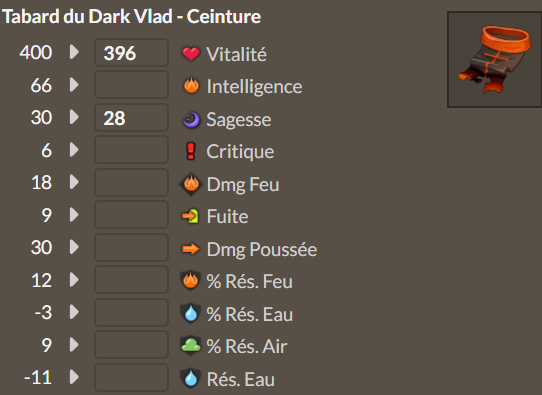
Task: Click the arrow next to 400 Vitalité
Action: (x=74, y=52)
